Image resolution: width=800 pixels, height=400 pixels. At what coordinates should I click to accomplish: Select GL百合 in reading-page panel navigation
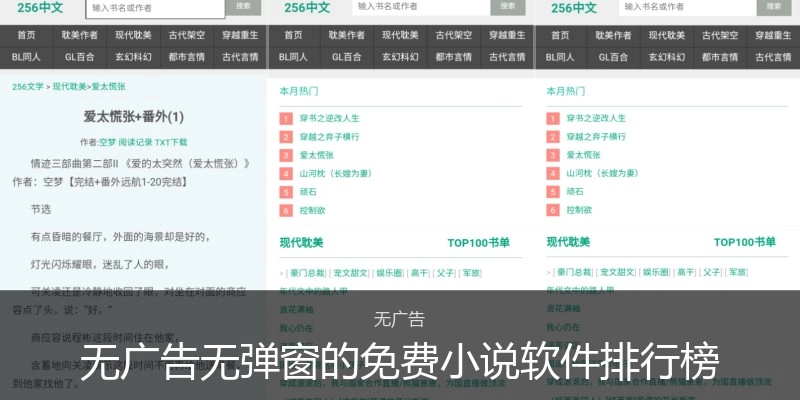(80, 57)
